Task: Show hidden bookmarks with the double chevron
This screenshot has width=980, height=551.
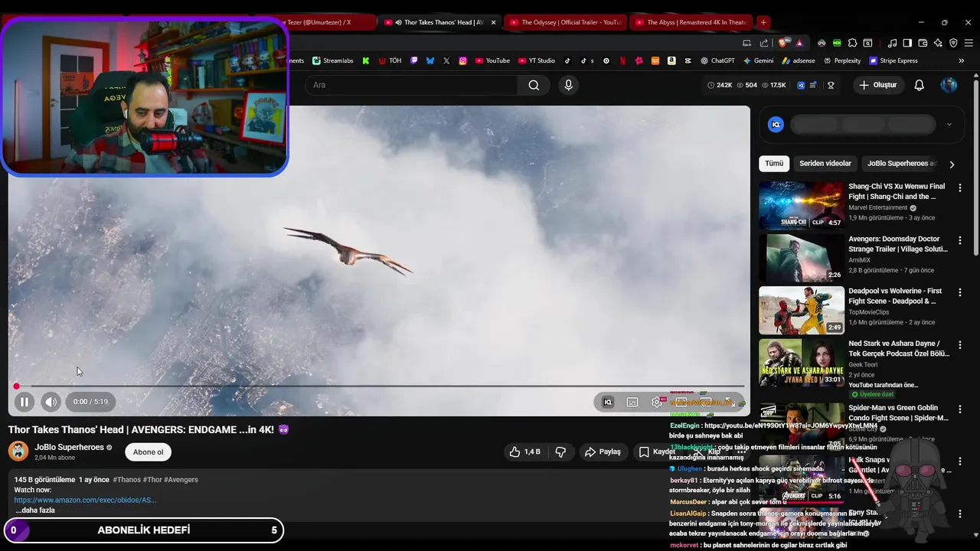Action: pos(962,60)
